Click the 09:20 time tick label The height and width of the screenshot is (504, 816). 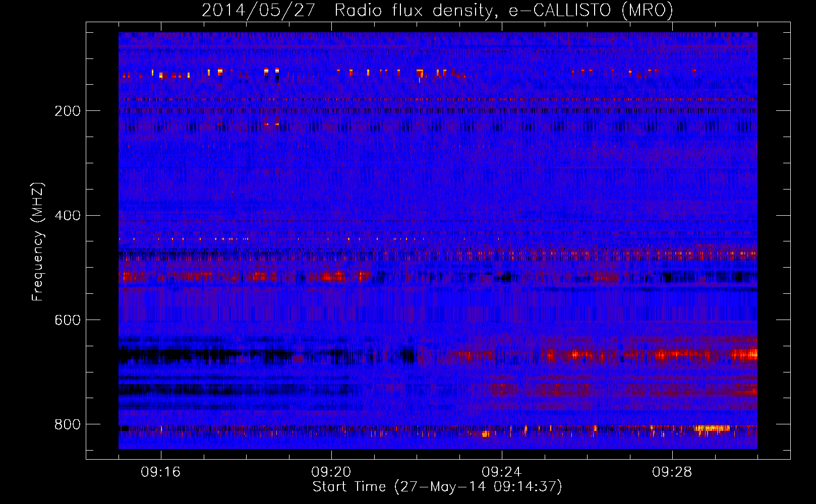(331, 472)
